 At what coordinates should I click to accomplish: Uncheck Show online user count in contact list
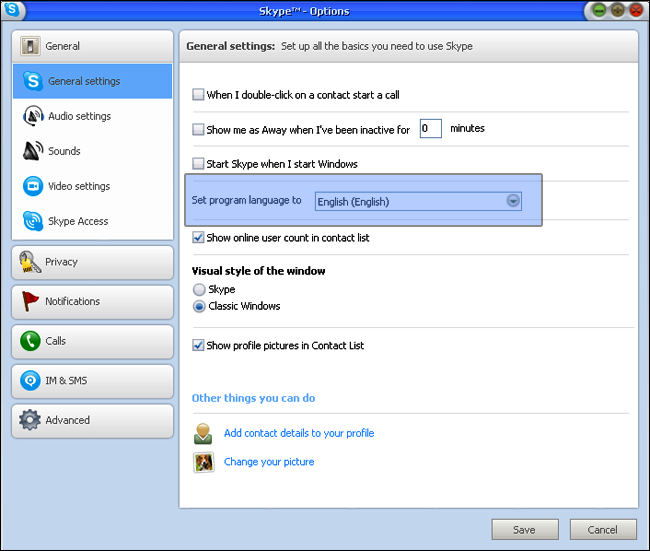(198, 238)
